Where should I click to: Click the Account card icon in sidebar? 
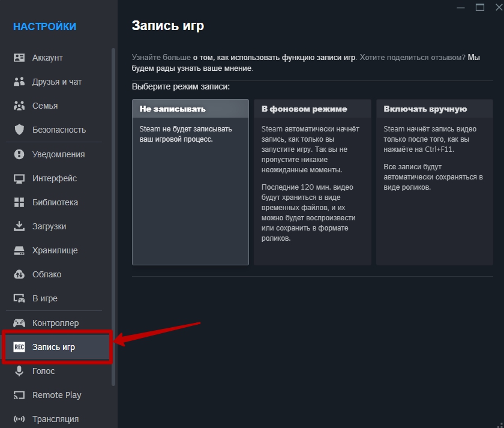(19, 58)
